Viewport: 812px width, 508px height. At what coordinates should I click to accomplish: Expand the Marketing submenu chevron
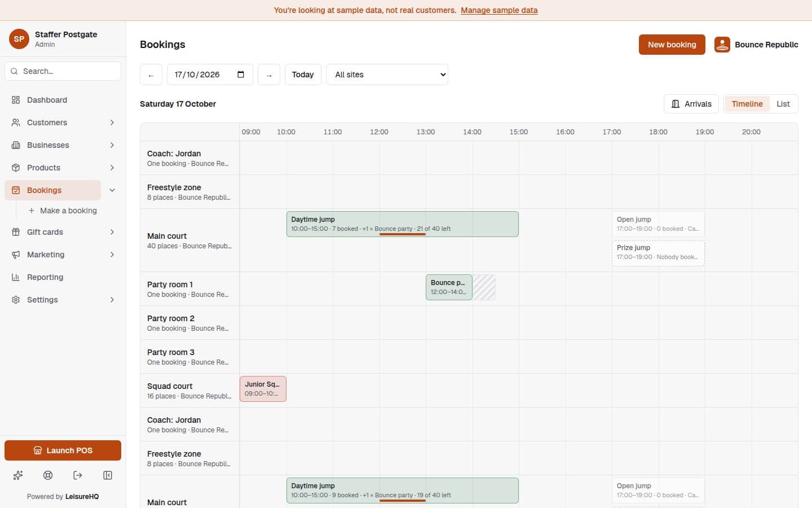coord(112,255)
